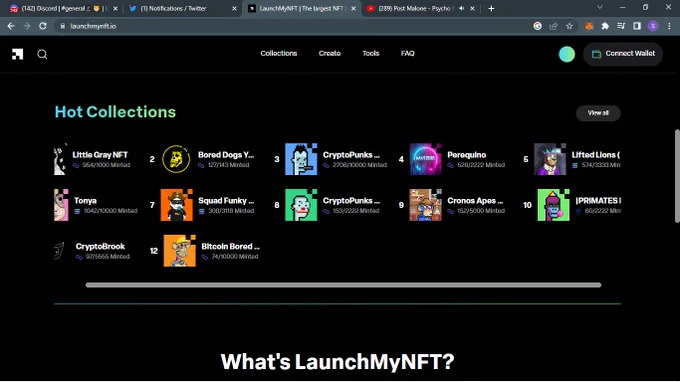The image size is (680, 382).
Task: Mute the YouTube tab speaker icon
Action: click(x=461, y=8)
